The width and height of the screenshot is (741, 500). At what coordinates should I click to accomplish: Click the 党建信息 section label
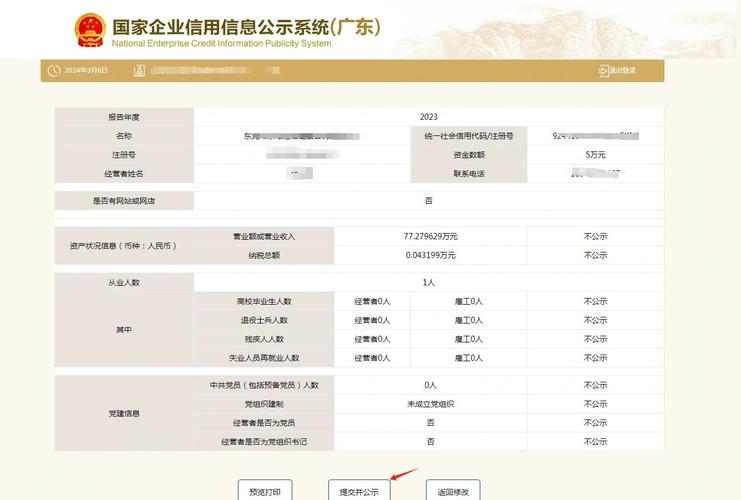(124, 414)
